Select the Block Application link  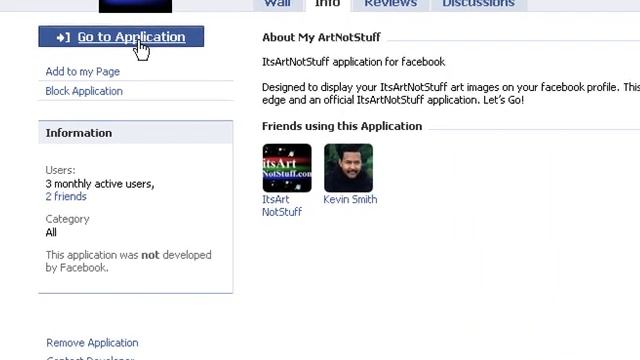pyautogui.click(x=84, y=91)
